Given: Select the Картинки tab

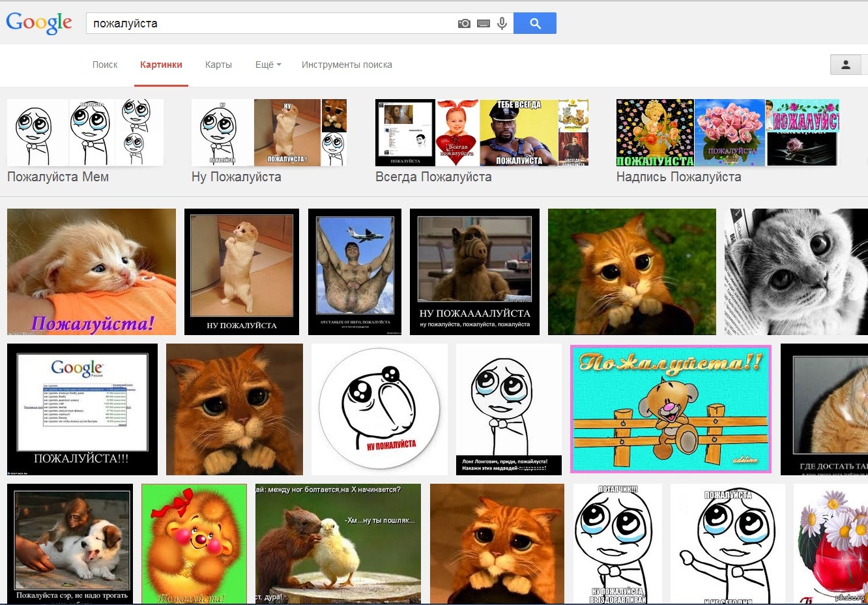Looking at the screenshot, I should [161, 65].
